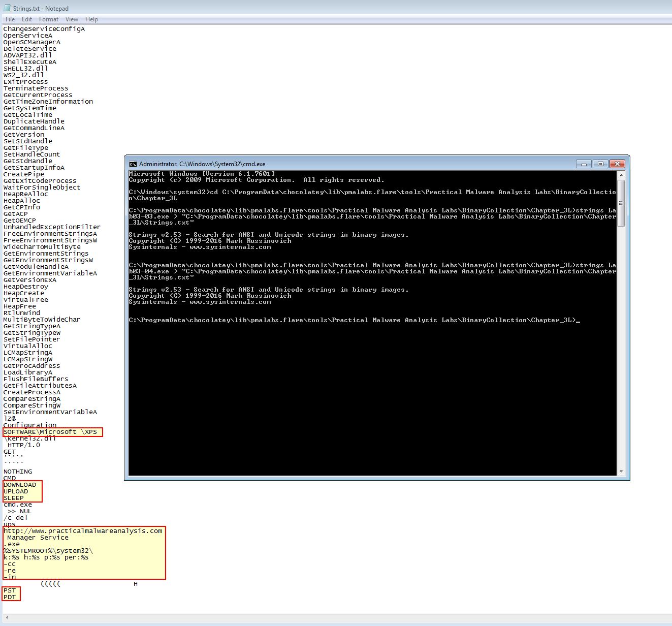The height and width of the screenshot is (626, 672).
Task: Click the GetCommandLineA line
Action: (x=34, y=128)
